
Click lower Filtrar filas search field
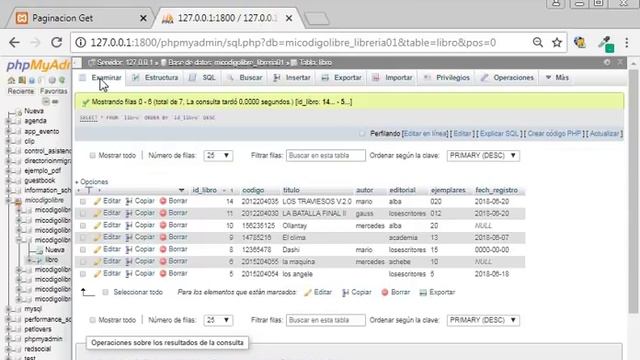coord(325,320)
